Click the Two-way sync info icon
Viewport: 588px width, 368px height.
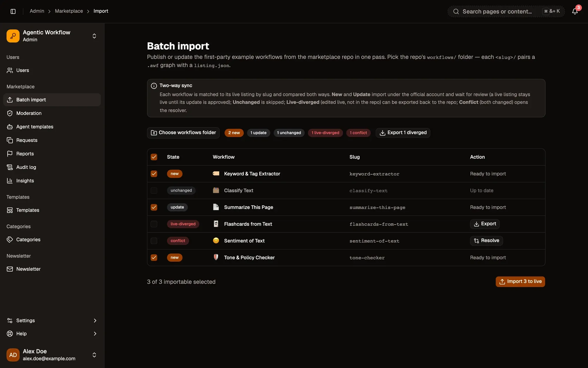(x=154, y=86)
